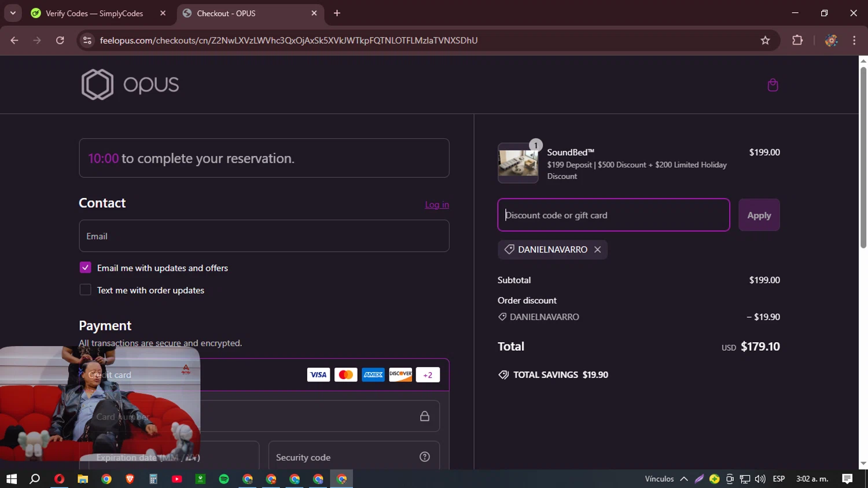Click the TOTAL SAVINGS $19.90 text
The height and width of the screenshot is (488, 868).
(561, 375)
